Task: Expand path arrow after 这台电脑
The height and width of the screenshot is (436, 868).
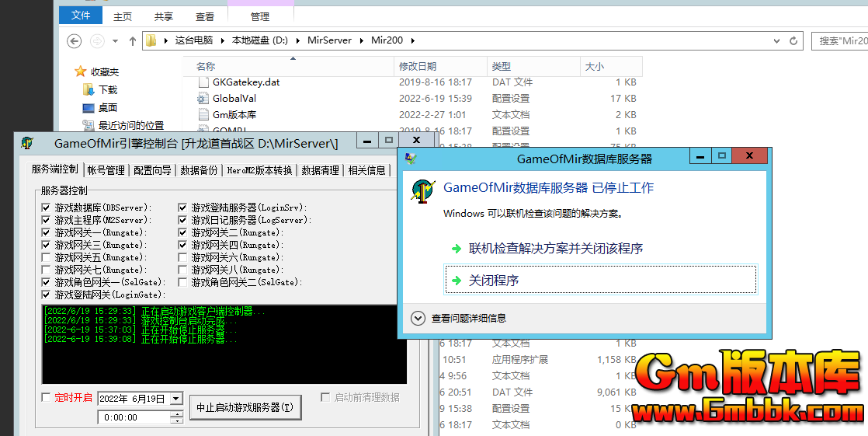Action: pyautogui.click(x=221, y=40)
